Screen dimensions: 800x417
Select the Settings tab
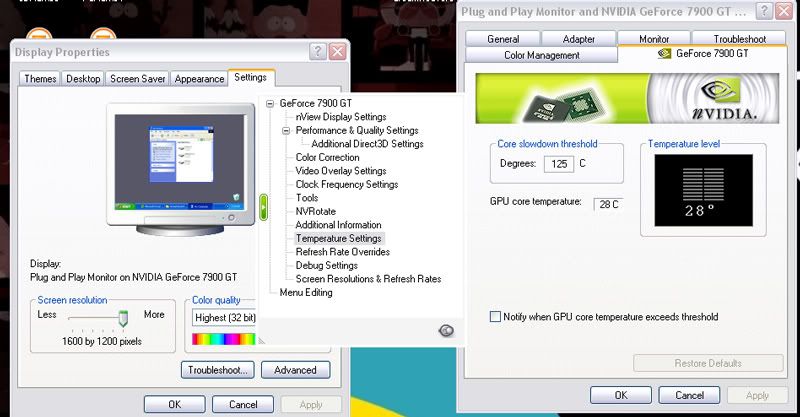point(251,77)
